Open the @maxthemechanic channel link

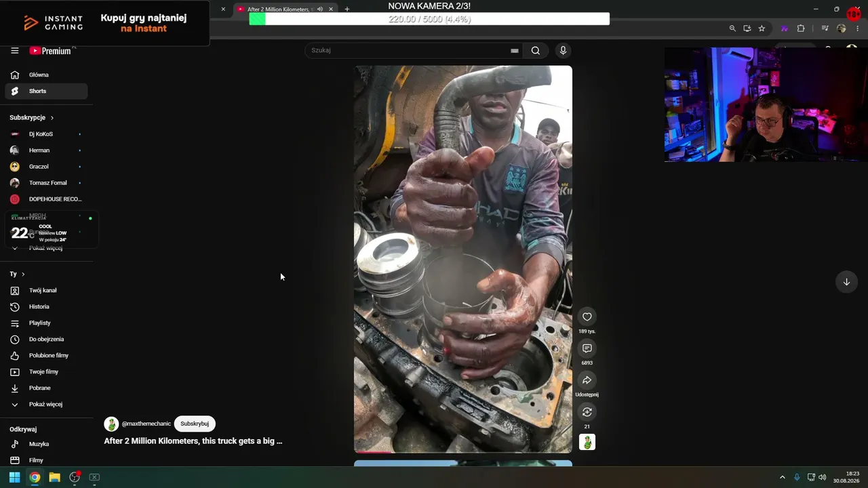coord(146,424)
